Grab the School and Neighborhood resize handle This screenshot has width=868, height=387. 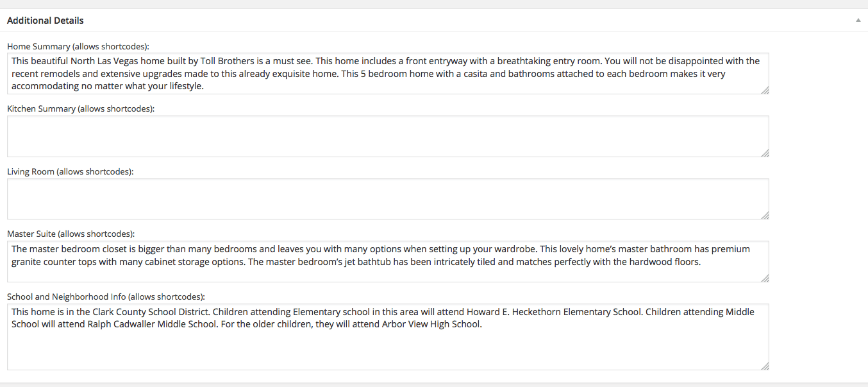click(x=765, y=366)
